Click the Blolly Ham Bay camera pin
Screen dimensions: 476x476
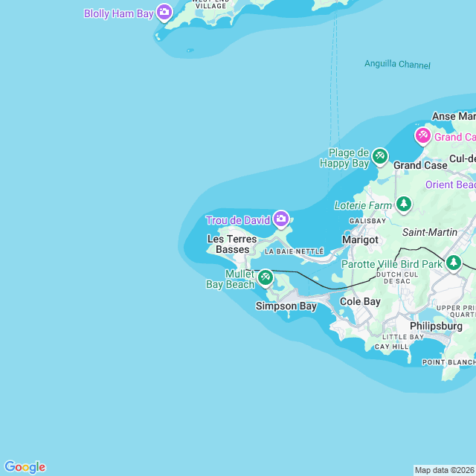[x=164, y=13]
